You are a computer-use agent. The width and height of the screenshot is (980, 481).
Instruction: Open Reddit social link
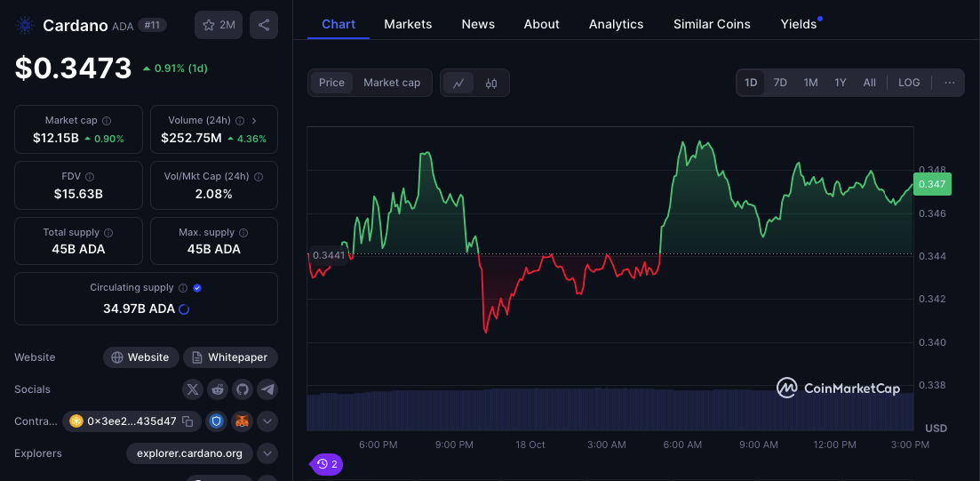218,389
